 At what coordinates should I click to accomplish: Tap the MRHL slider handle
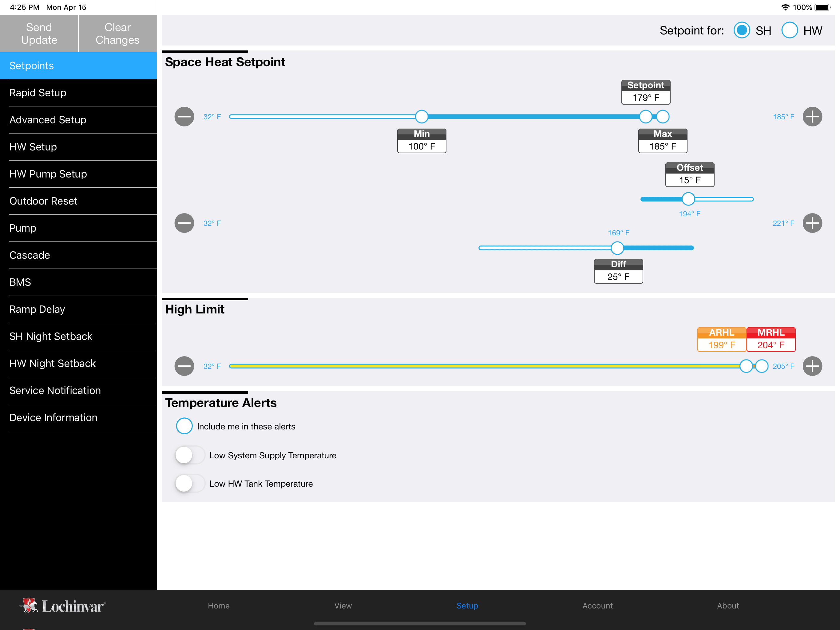761,366
